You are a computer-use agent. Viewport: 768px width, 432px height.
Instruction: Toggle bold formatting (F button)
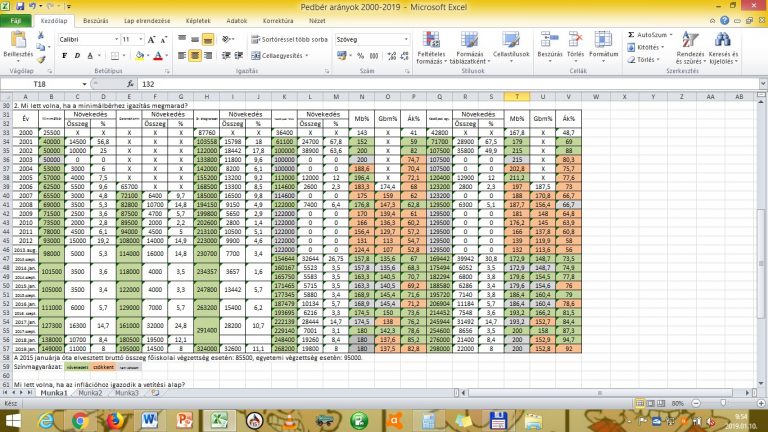click(x=63, y=56)
